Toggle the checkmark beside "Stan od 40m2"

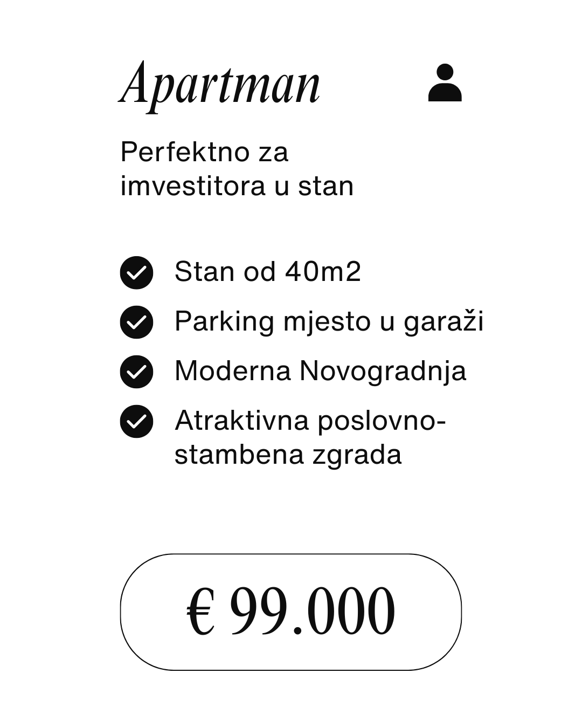coord(136,272)
